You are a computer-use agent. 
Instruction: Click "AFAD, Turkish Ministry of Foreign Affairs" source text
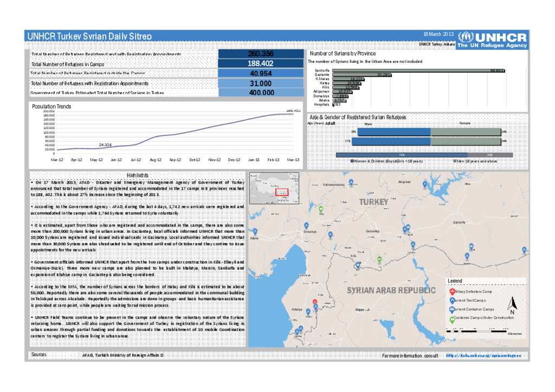pyautogui.click(x=123, y=355)
